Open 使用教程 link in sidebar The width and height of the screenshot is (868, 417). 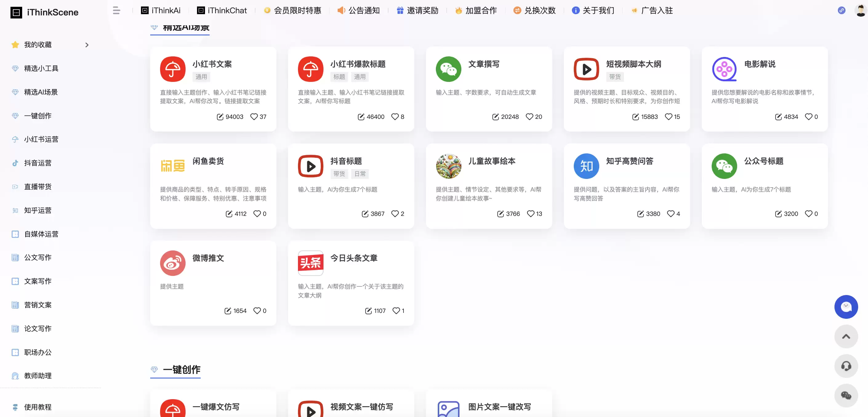pyautogui.click(x=38, y=407)
